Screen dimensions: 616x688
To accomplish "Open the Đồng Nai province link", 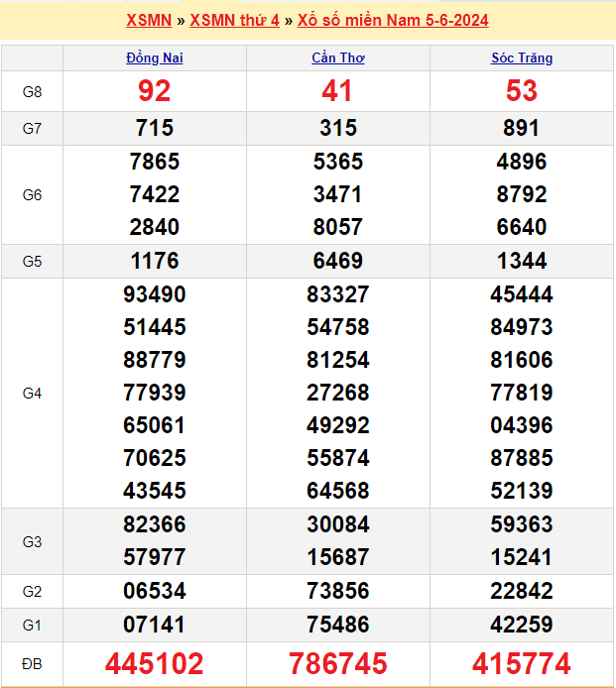I will pos(155,57).
